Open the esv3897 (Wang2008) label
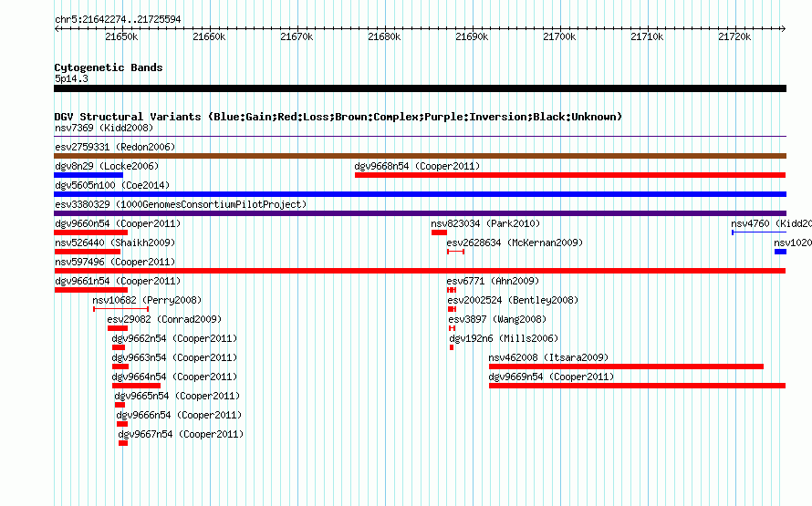Image resolution: width=812 pixels, height=506 pixels. click(x=497, y=319)
